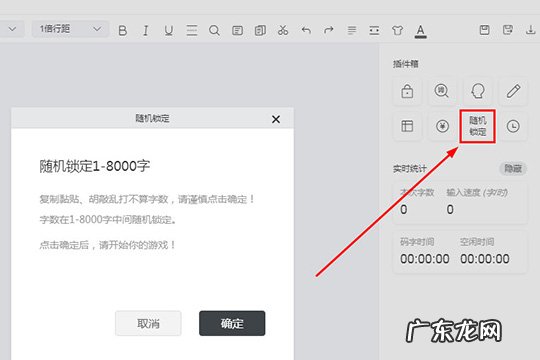Click the line 点击确定后，请开始你的游戏！
The height and width of the screenshot is (360, 540).
108,245
